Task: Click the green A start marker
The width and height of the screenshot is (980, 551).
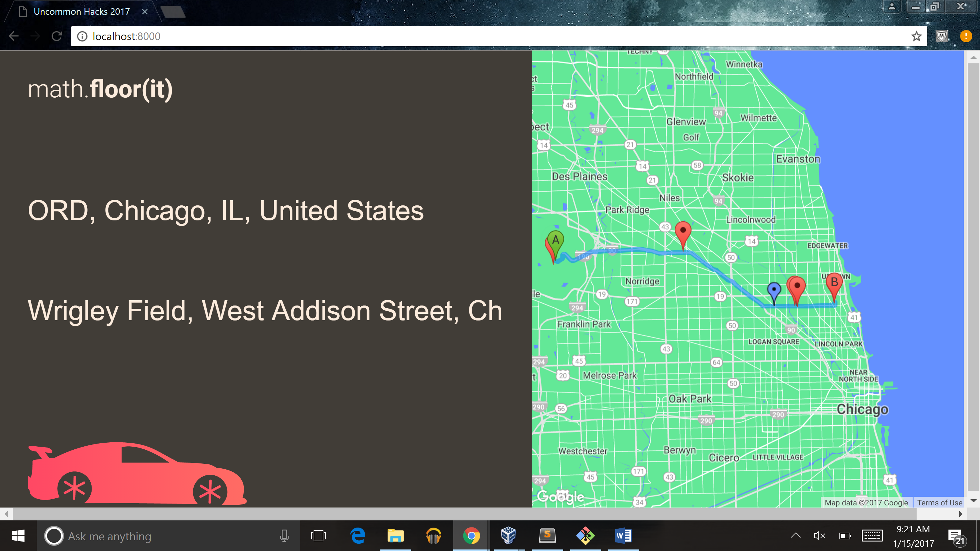Action: pos(556,241)
